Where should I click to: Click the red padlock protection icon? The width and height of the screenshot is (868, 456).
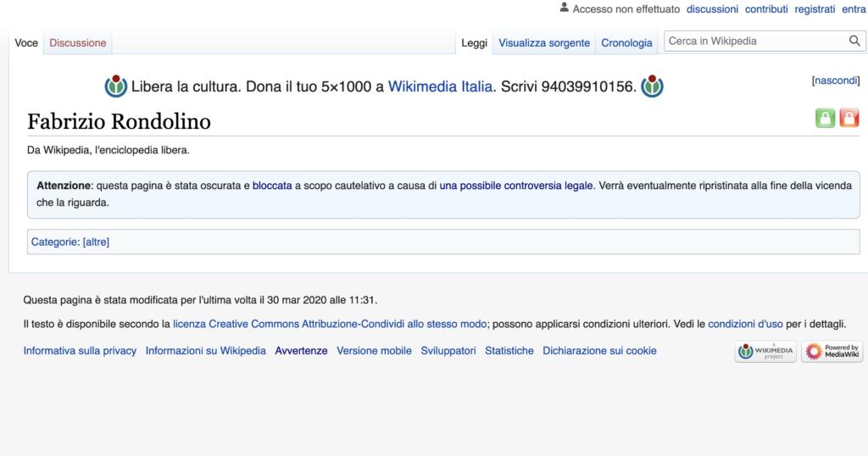tap(849, 119)
